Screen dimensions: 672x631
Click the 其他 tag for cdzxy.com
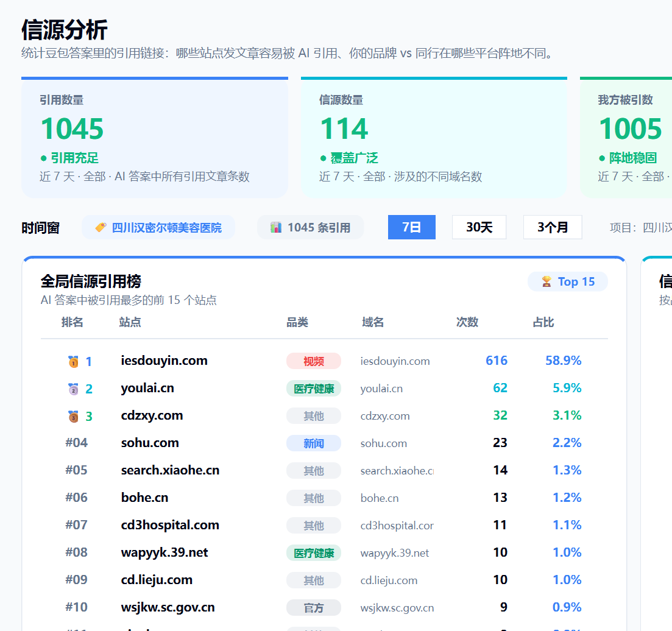pyautogui.click(x=314, y=416)
